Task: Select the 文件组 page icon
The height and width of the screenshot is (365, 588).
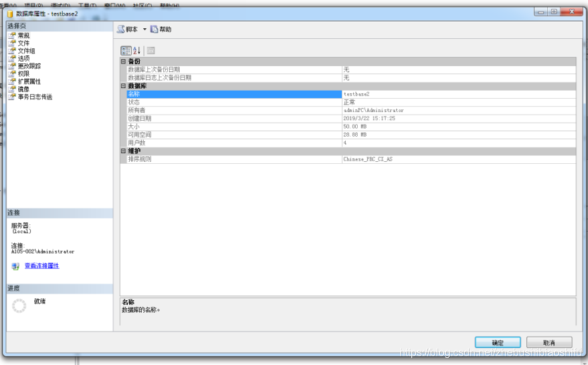Action: click(x=12, y=51)
